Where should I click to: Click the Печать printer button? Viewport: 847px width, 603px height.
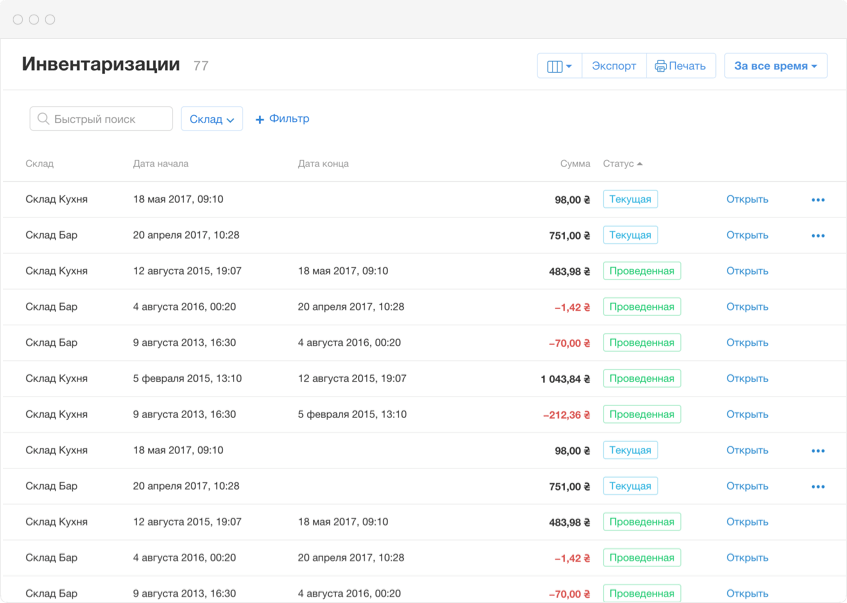[x=680, y=67]
